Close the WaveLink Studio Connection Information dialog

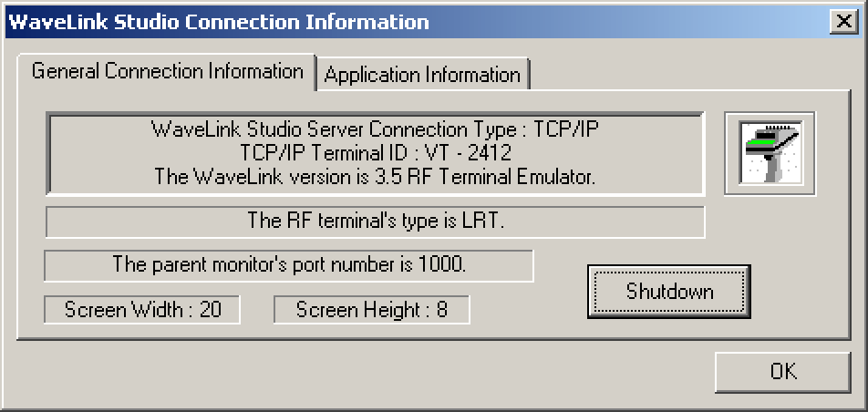pos(843,22)
